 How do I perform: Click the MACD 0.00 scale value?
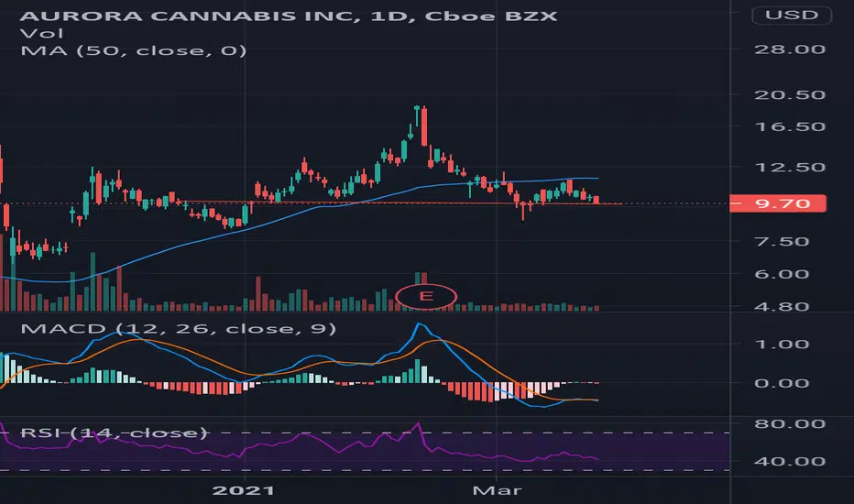(782, 384)
